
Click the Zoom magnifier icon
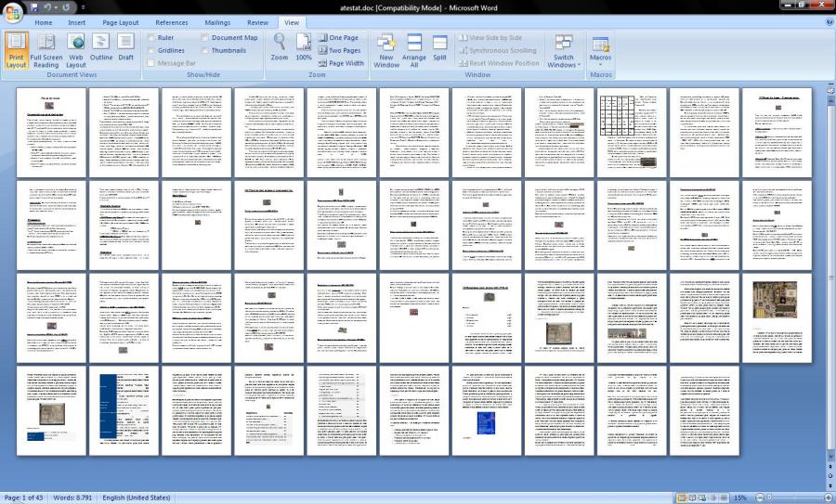(x=280, y=47)
